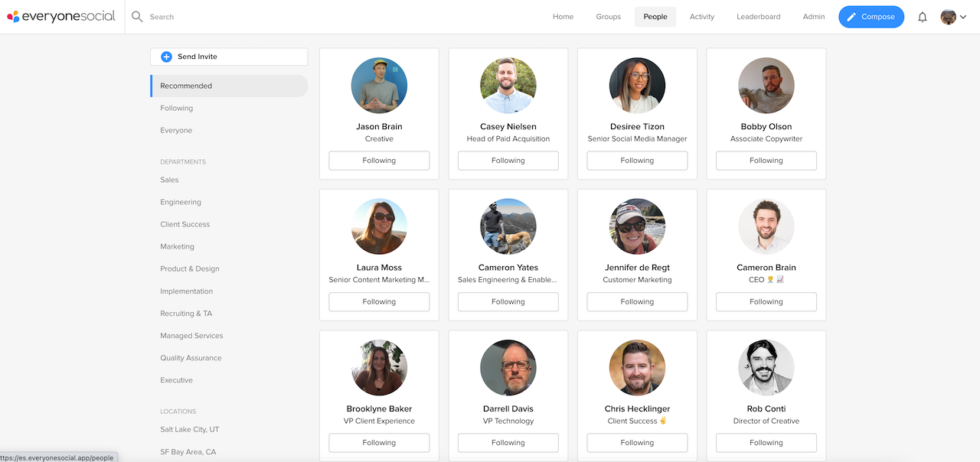Go to the Admin section

813,16
